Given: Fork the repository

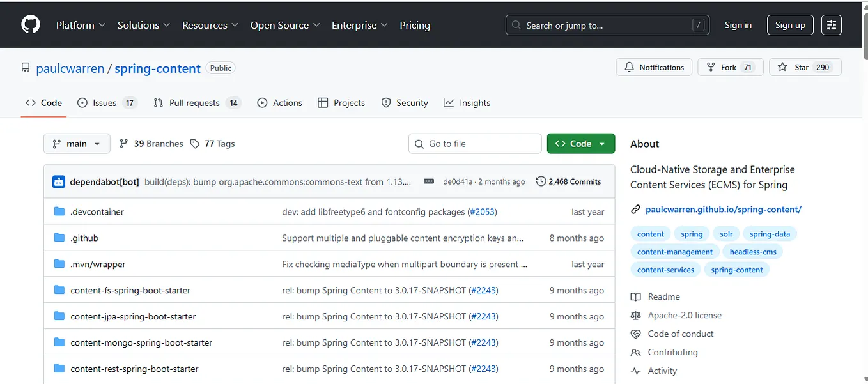Looking at the screenshot, I should [730, 66].
